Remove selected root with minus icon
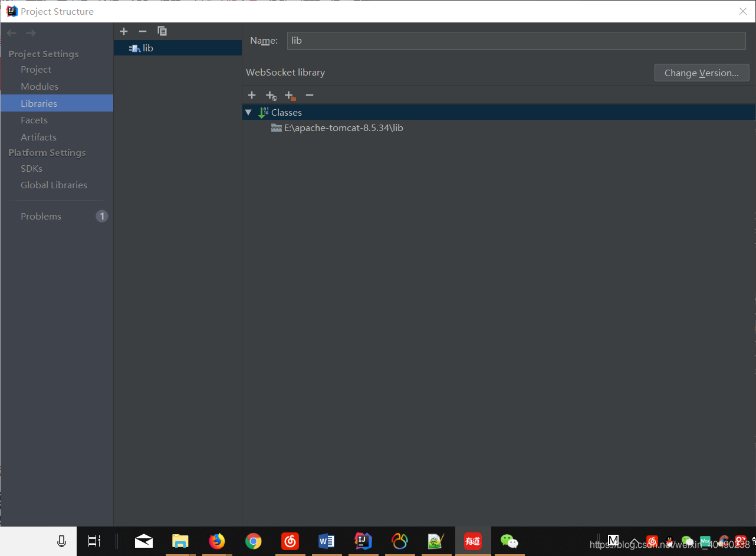The height and width of the screenshot is (556, 756). [x=310, y=95]
